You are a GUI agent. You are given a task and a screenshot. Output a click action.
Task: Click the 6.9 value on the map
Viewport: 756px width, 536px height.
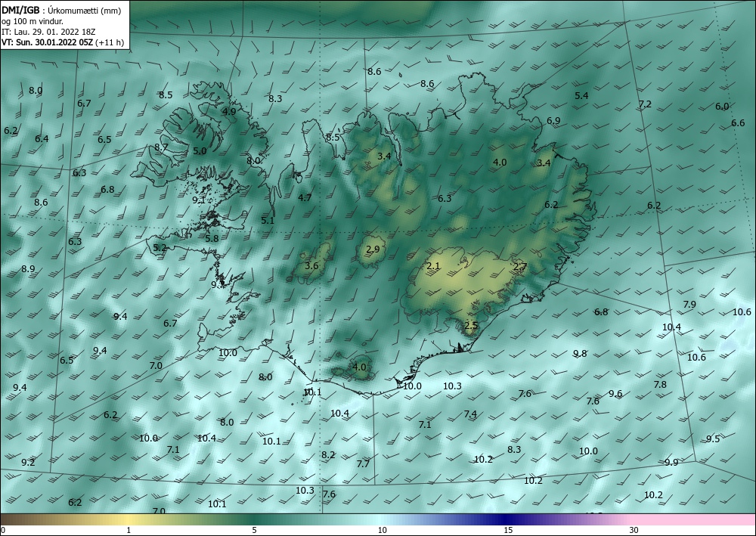click(x=553, y=120)
